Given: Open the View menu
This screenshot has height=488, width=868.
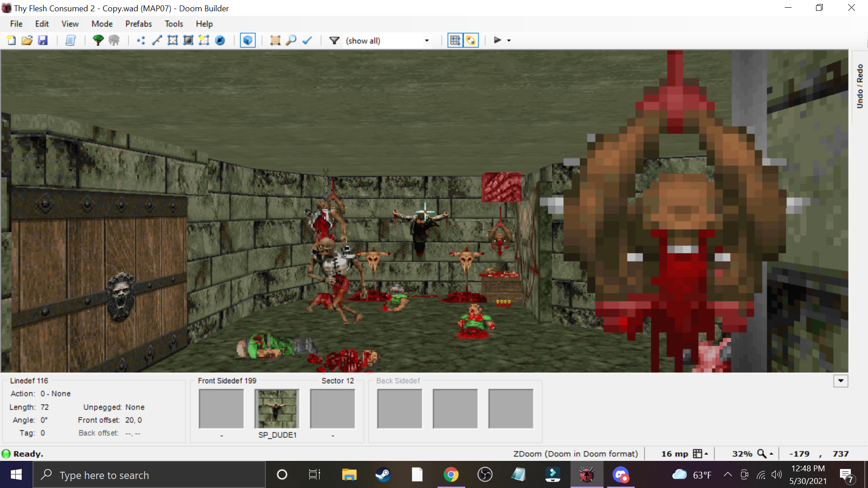Looking at the screenshot, I should coord(70,24).
